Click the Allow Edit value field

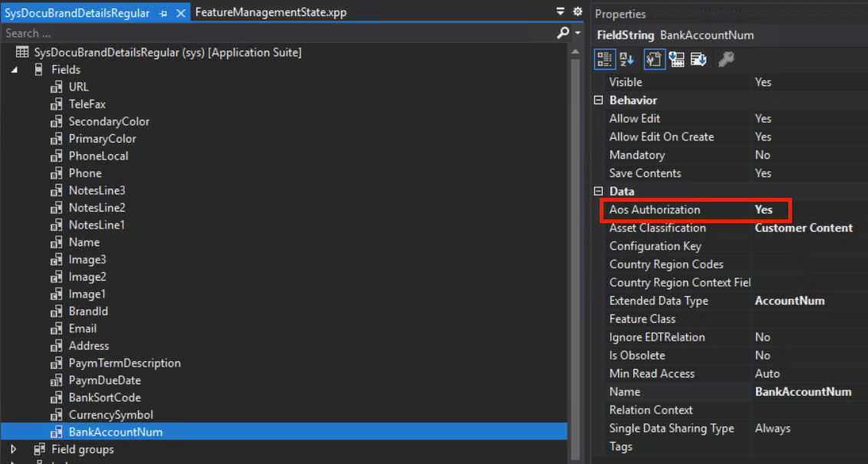click(x=805, y=119)
